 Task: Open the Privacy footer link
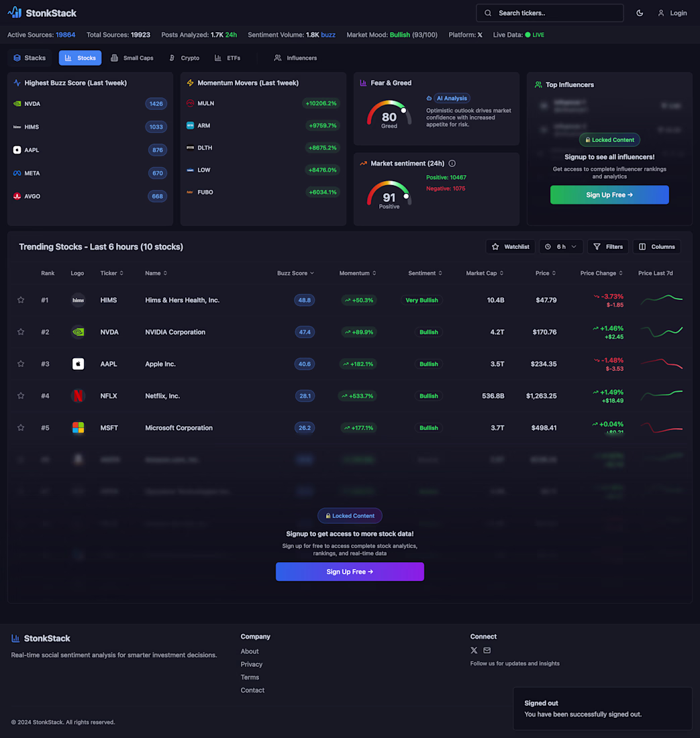pos(252,664)
